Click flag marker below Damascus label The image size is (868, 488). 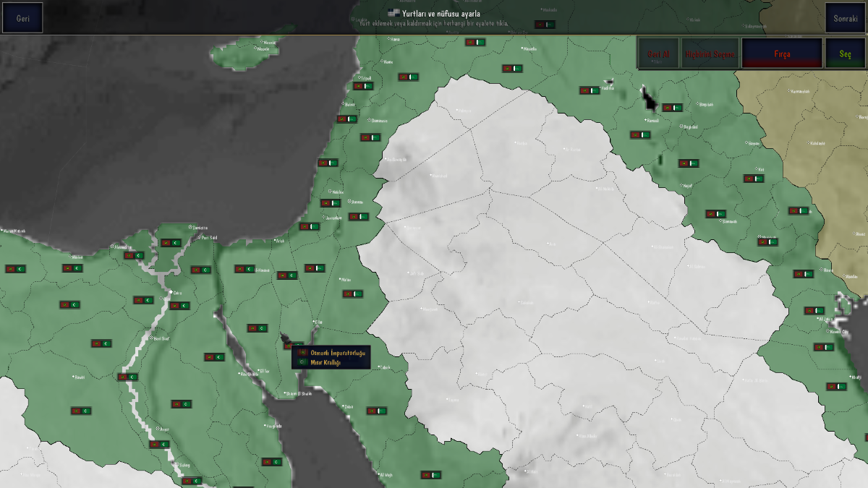click(x=370, y=137)
